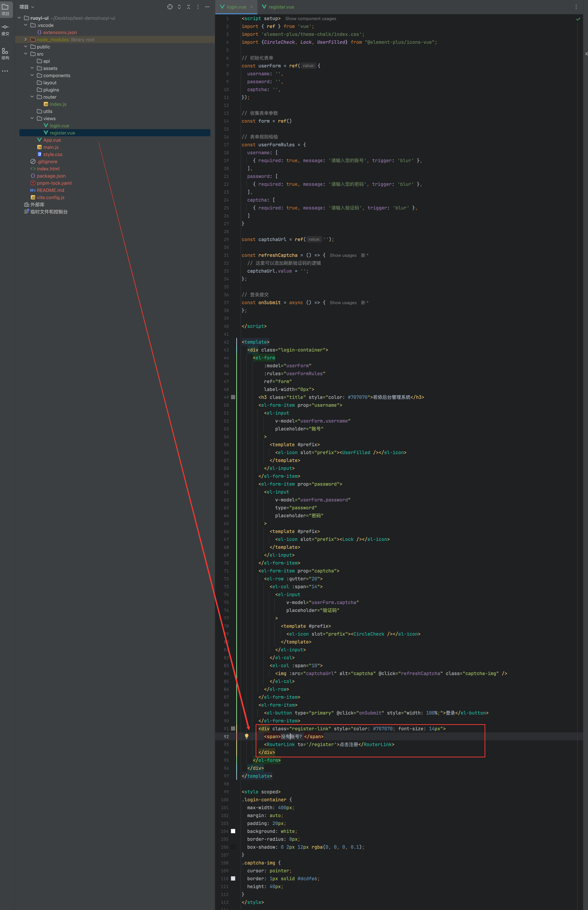The width and height of the screenshot is (588, 910).
Task: Click 'Show component usages' hint
Action: 311,19
